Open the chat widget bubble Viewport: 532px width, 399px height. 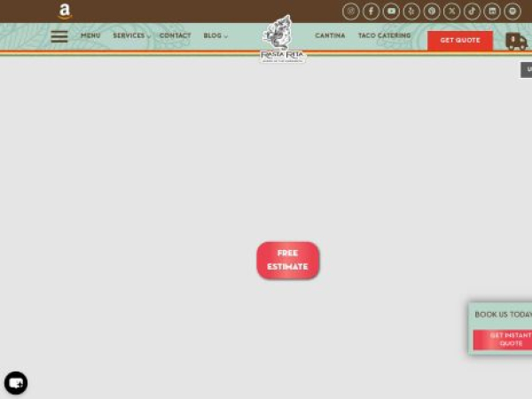click(16, 383)
